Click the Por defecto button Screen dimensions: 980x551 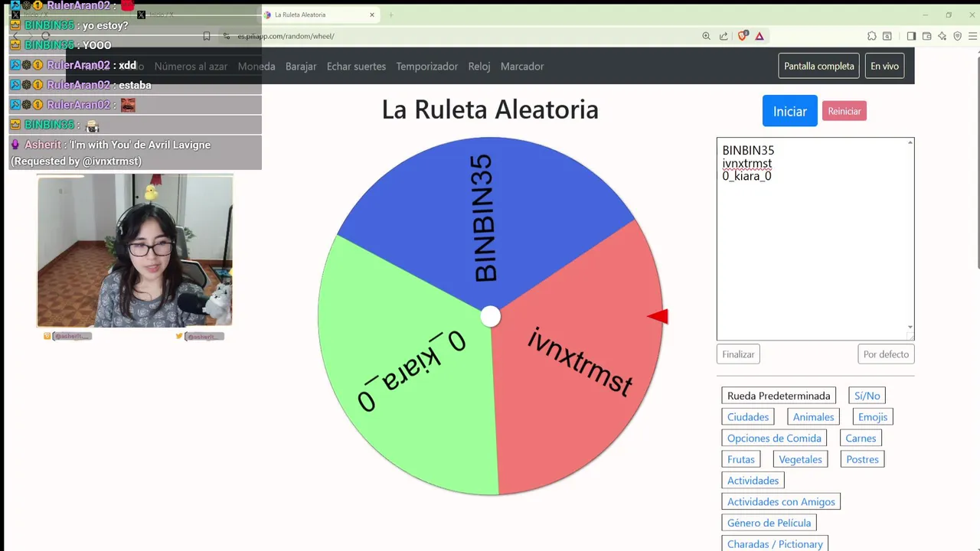coord(886,354)
